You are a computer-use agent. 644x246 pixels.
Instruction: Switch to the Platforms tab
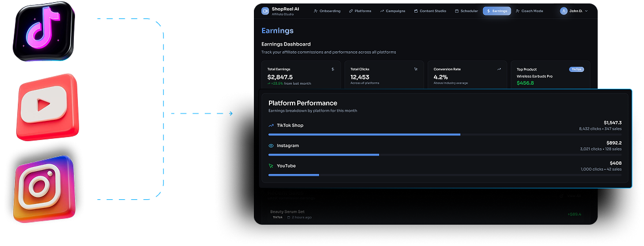[x=361, y=11]
